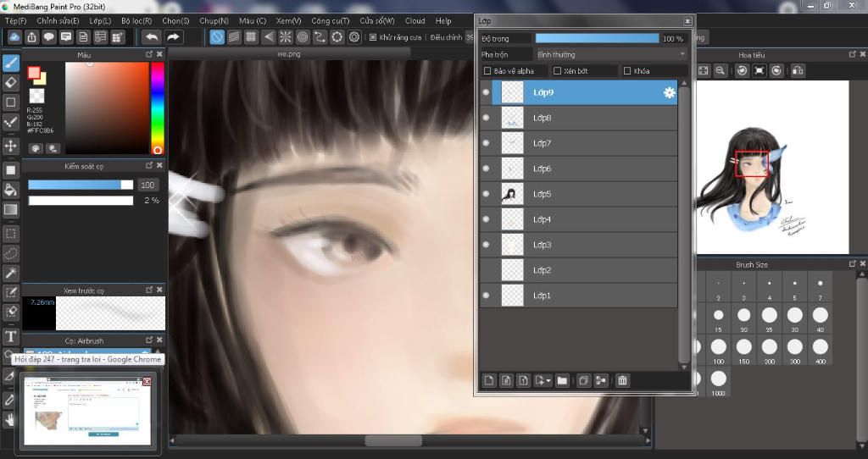Click the Độ trong opacity slider

598,38
